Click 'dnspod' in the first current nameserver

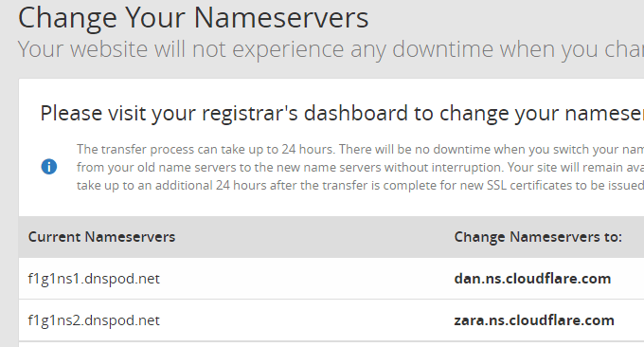pos(110,279)
